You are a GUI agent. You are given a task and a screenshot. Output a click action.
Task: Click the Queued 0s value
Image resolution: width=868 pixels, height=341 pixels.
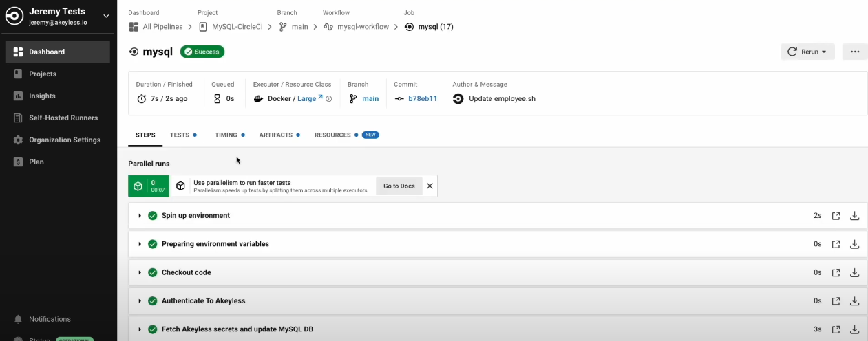point(231,98)
